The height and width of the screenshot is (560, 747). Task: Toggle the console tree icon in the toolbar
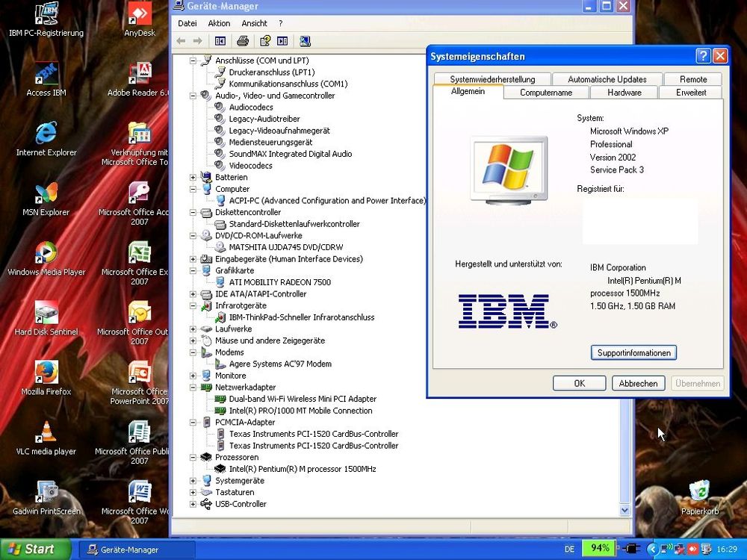pos(220,40)
